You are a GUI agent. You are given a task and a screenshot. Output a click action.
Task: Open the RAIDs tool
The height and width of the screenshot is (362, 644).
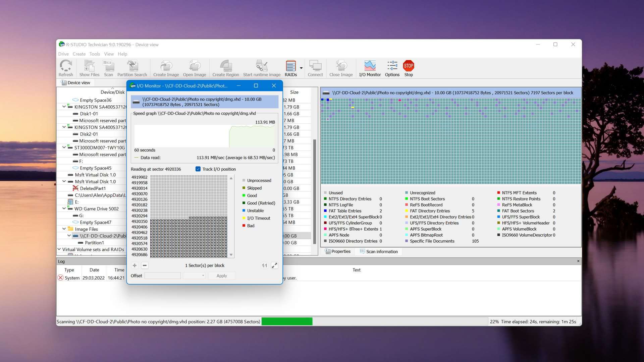291,68
